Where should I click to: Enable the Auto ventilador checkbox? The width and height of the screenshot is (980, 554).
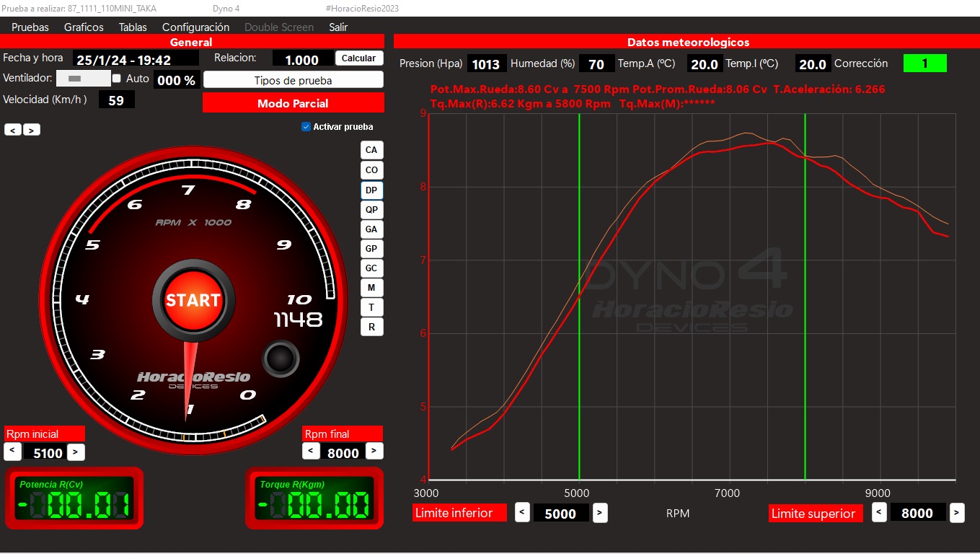point(117,78)
